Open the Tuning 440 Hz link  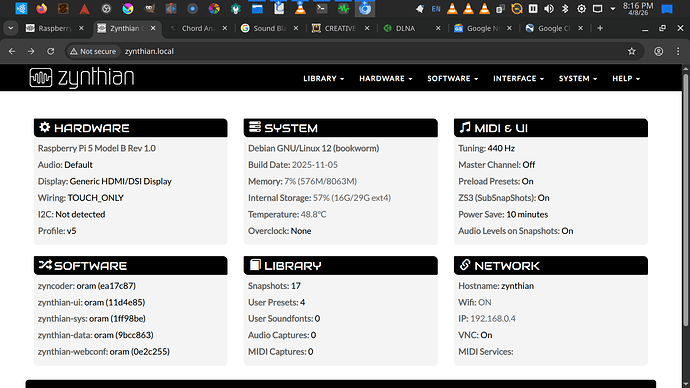(501, 148)
